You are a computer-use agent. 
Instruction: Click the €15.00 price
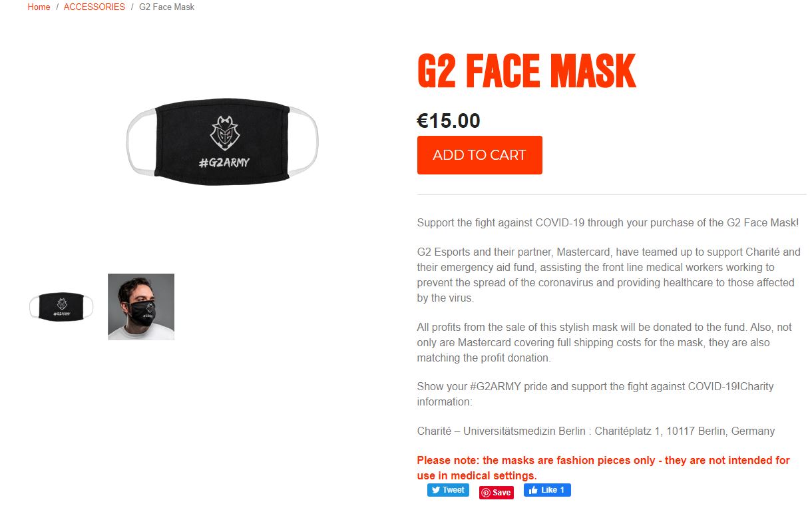(x=449, y=121)
